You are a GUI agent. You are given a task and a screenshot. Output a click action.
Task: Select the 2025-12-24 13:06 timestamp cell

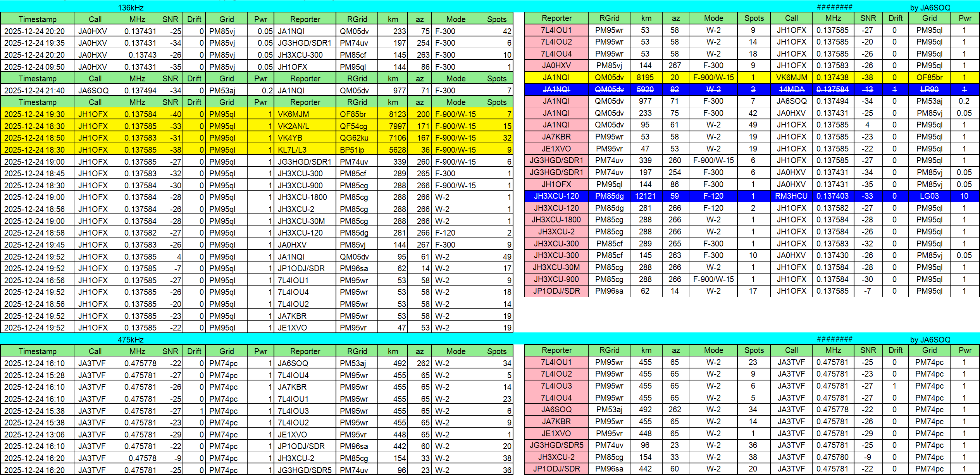[37, 434]
